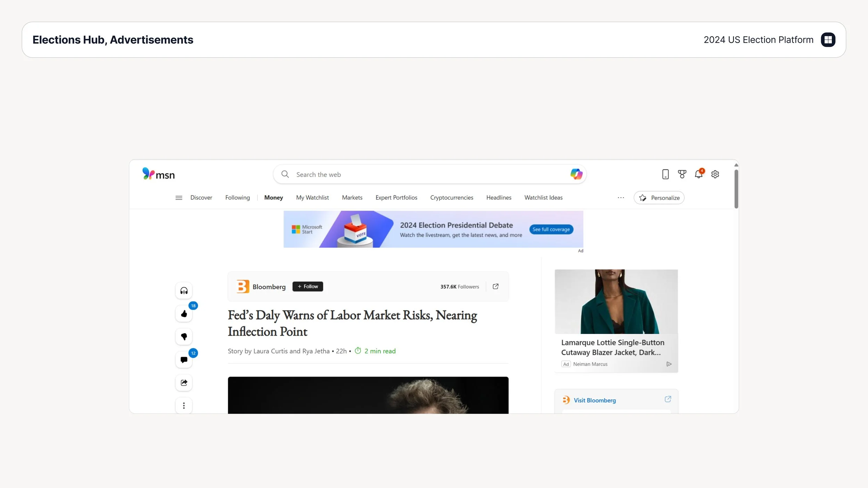The width and height of the screenshot is (868, 488).
Task: Expand the hamburger navigation menu
Action: coord(179,198)
